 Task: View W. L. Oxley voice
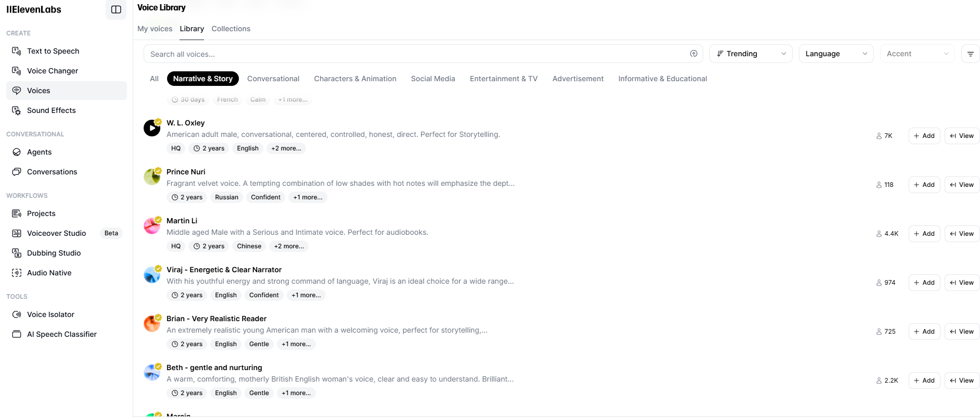click(x=962, y=136)
